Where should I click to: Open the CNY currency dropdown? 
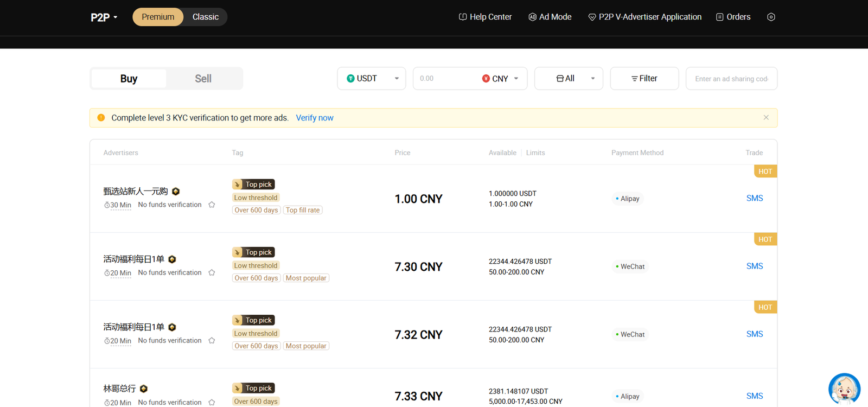(500, 79)
